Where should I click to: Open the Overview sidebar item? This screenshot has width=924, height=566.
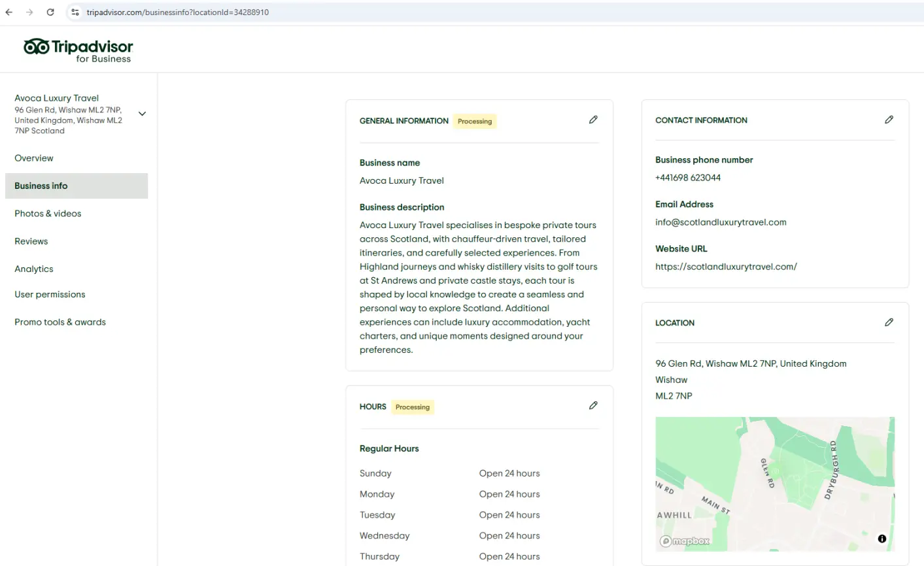(x=34, y=158)
